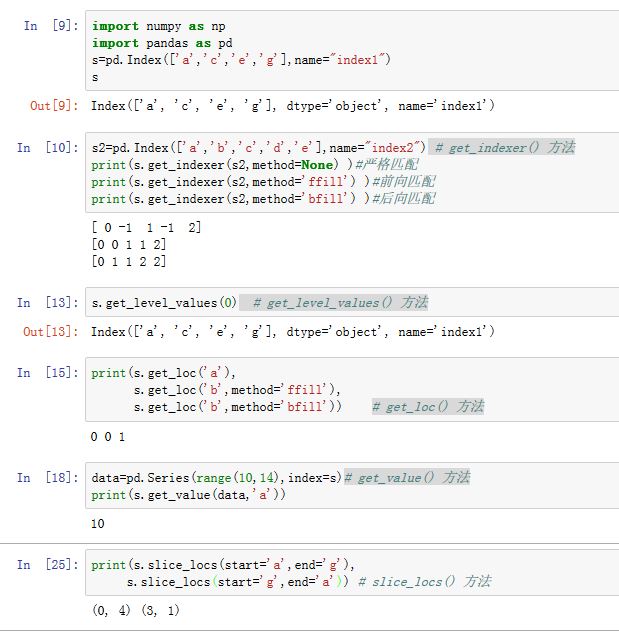The width and height of the screenshot is (619, 638).
Task: Place cursor in the index2 get_indexer cell
Action: tap(350, 173)
